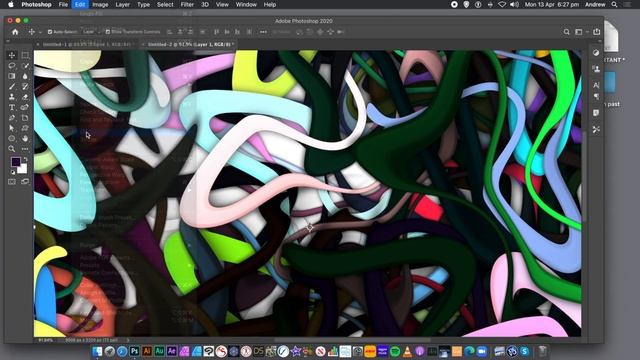
Task: Open the Auto-Select Layer dropdown
Action: [90, 31]
